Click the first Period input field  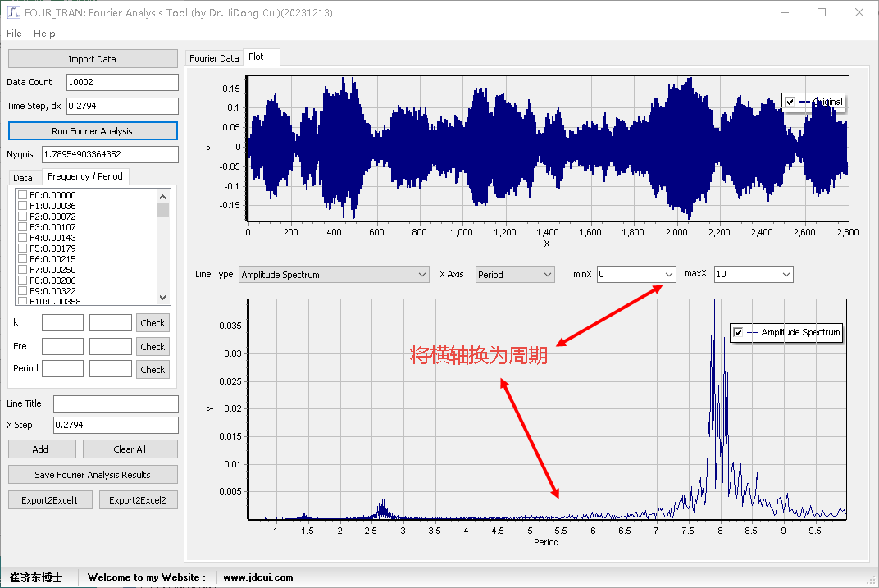(x=63, y=369)
